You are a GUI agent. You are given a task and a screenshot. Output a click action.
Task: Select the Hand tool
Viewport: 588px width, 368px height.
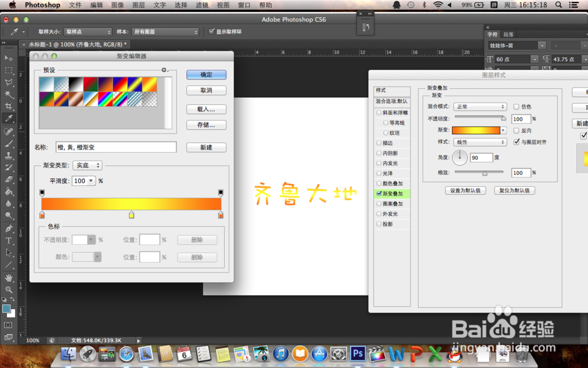click(x=8, y=278)
